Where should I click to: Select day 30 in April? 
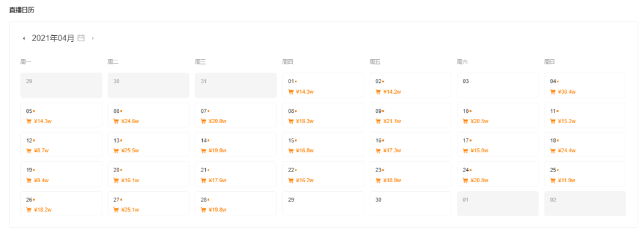tap(410, 203)
